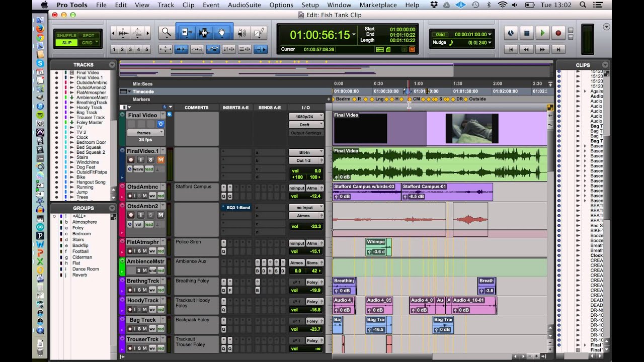
Task: Toggle the Online sync clock button
Action: coord(511,33)
